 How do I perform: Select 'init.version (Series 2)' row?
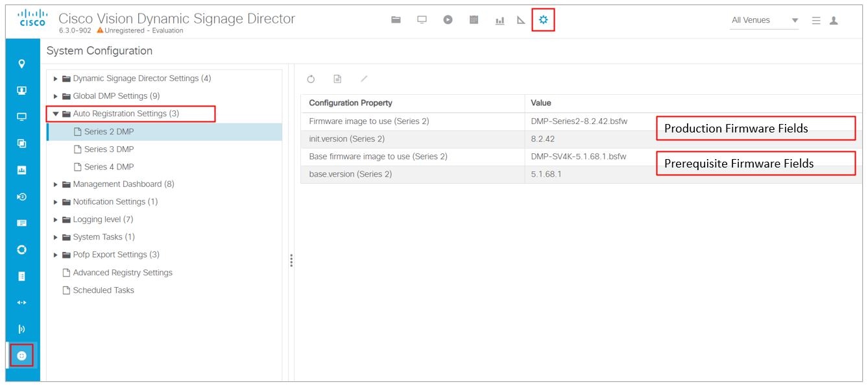coord(581,139)
